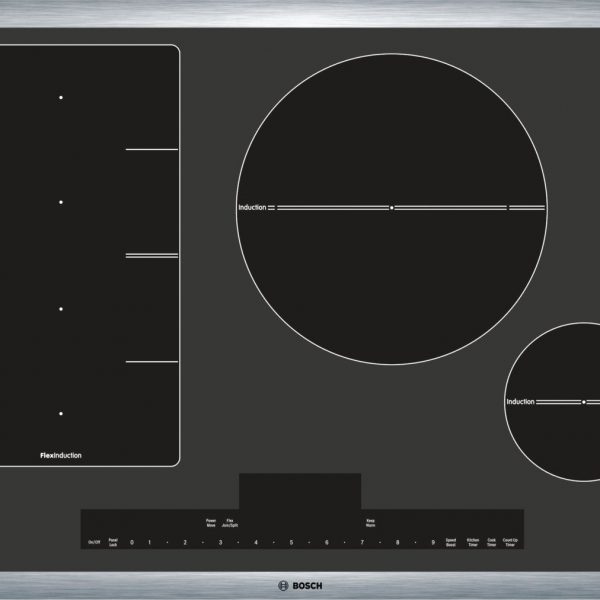Tap the Keep Warm key
The image size is (600, 600).
click(x=370, y=523)
